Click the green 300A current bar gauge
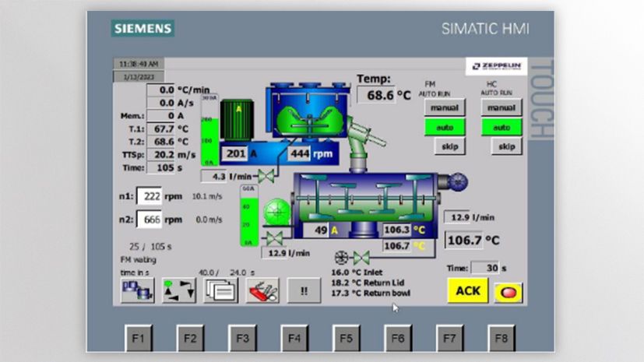The height and width of the screenshot is (362, 644). coord(209,130)
